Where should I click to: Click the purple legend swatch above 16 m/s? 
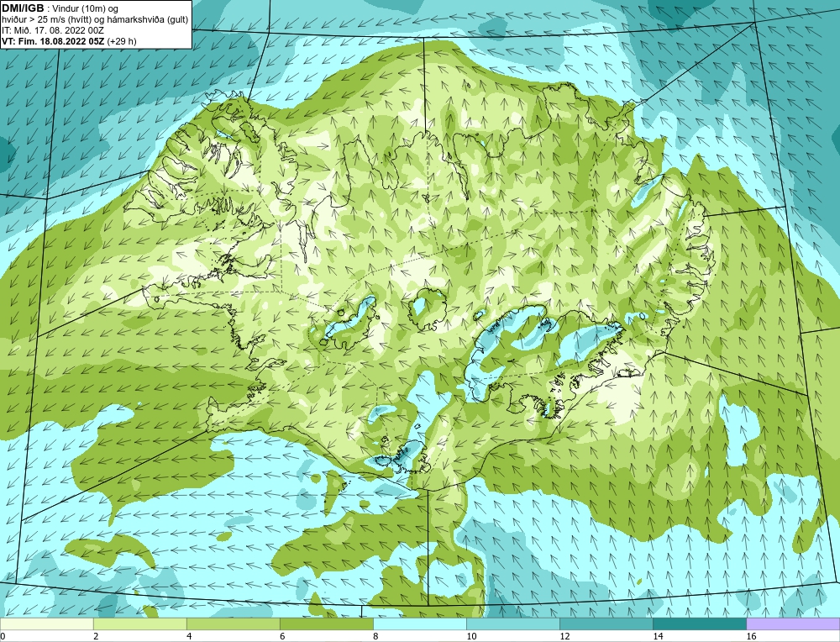coord(793,624)
